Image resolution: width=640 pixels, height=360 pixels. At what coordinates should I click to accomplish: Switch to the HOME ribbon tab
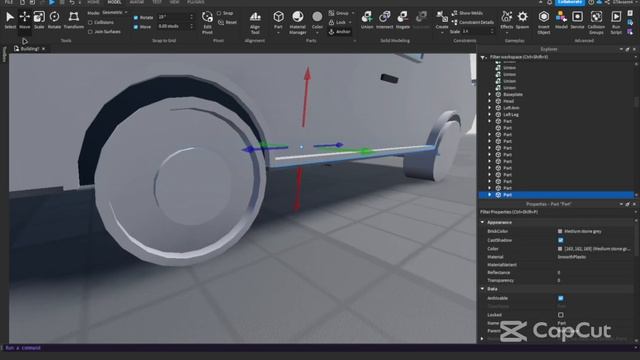click(93, 2)
